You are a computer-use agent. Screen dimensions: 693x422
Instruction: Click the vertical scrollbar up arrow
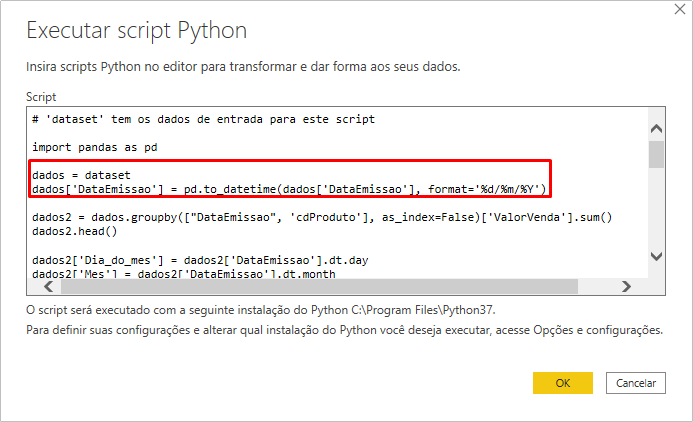[656, 130]
